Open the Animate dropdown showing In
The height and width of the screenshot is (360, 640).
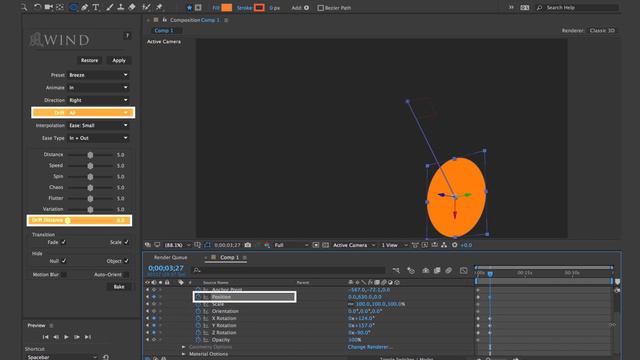[98, 88]
